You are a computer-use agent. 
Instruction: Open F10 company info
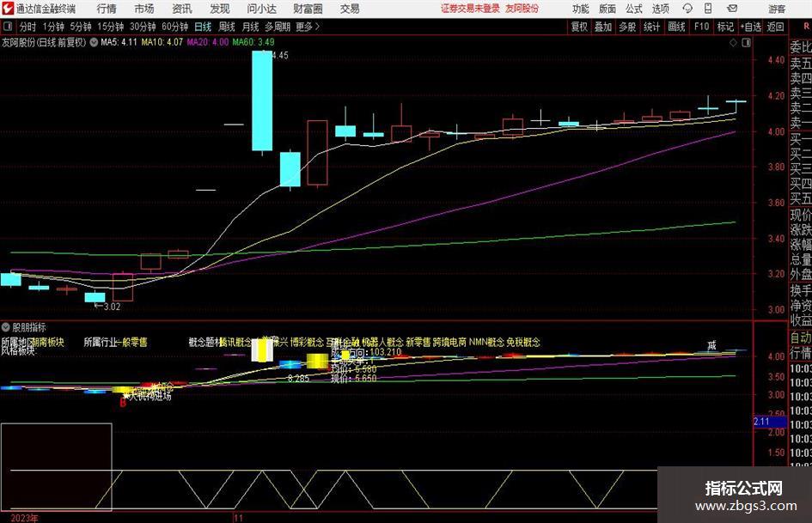click(701, 27)
